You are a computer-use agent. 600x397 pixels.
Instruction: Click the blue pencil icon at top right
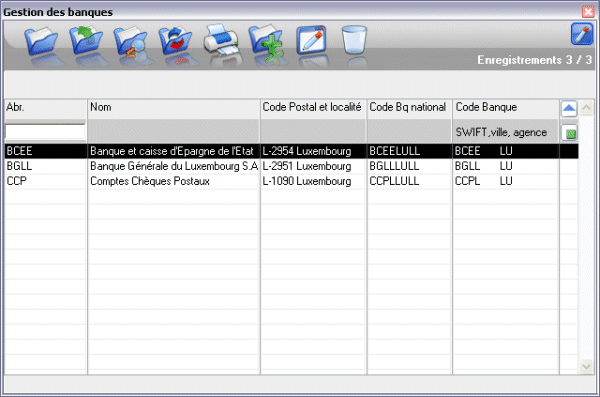coord(582,34)
